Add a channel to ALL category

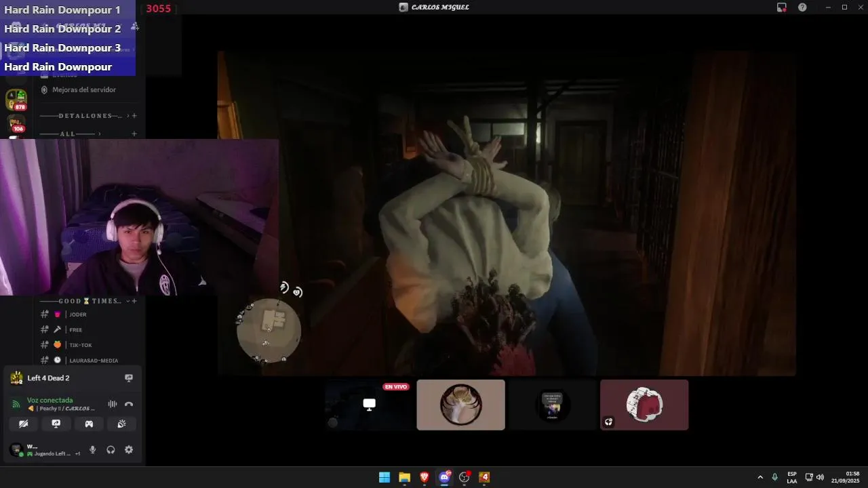coord(134,134)
